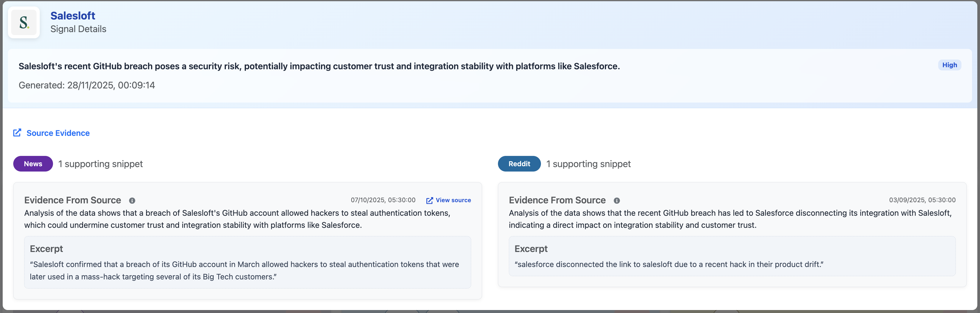Screen dimensions: 980x313
Task: Click the external-link icon beside View source
Action: (x=430, y=201)
